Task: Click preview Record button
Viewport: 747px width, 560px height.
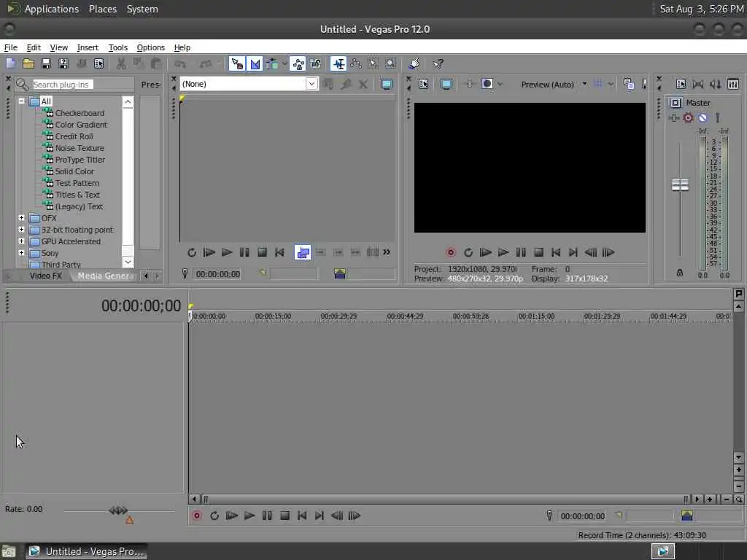Action: point(451,252)
